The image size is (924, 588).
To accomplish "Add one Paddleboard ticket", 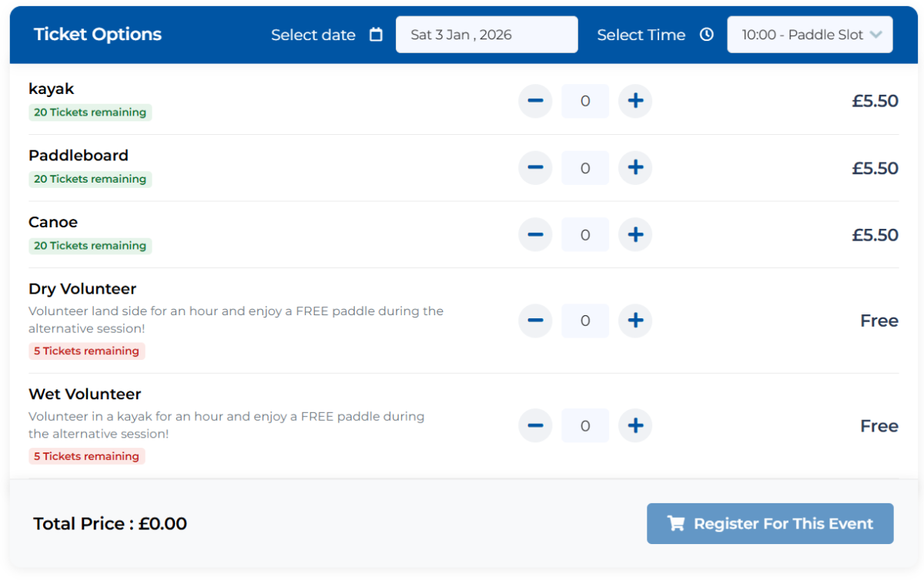I will 635,168.
